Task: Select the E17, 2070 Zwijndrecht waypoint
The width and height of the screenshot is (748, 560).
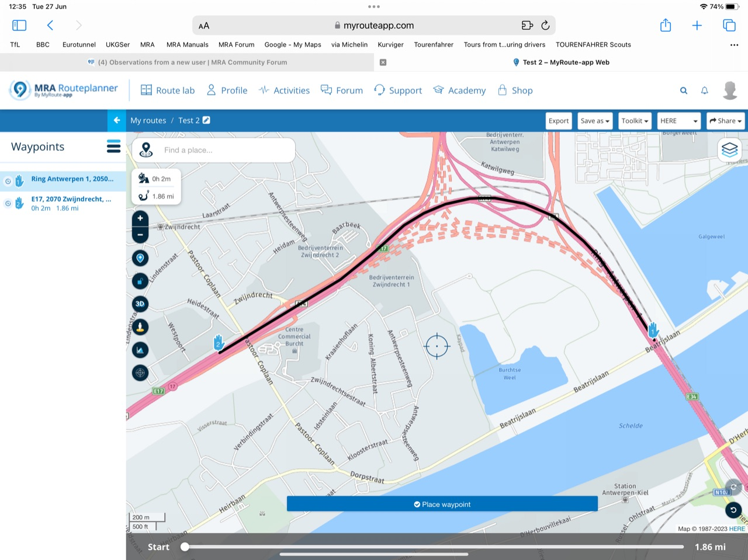Action: click(63, 203)
